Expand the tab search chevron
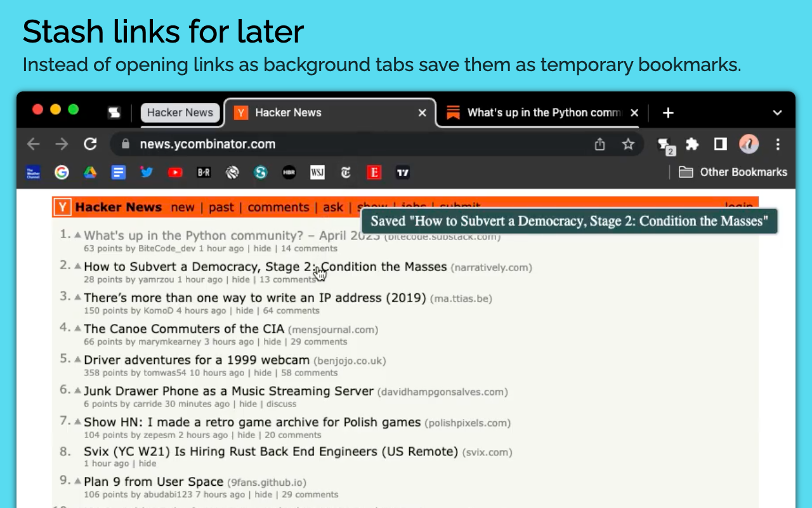 pos(777,113)
